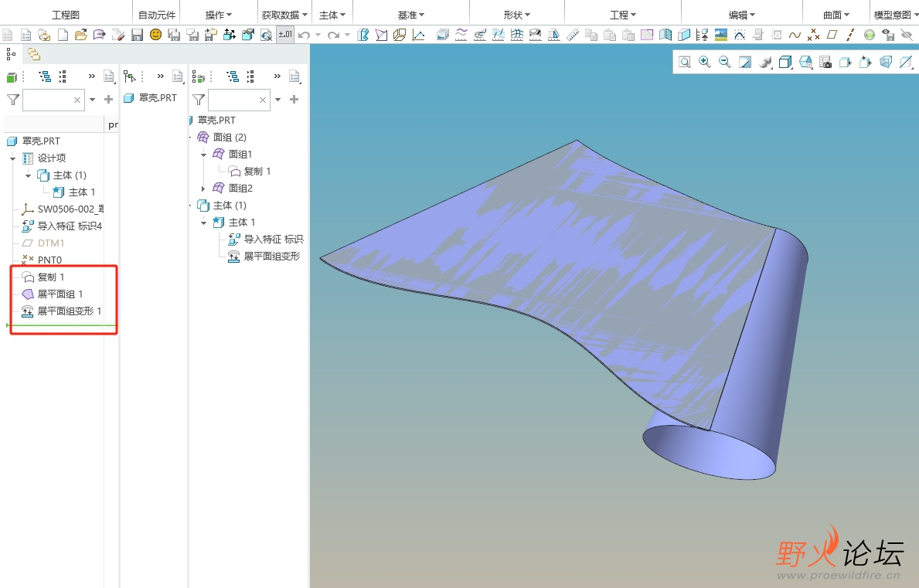The height and width of the screenshot is (588, 919).
Task: Toggle the green sphere icon in toolbar
Action: click(870, 35)
